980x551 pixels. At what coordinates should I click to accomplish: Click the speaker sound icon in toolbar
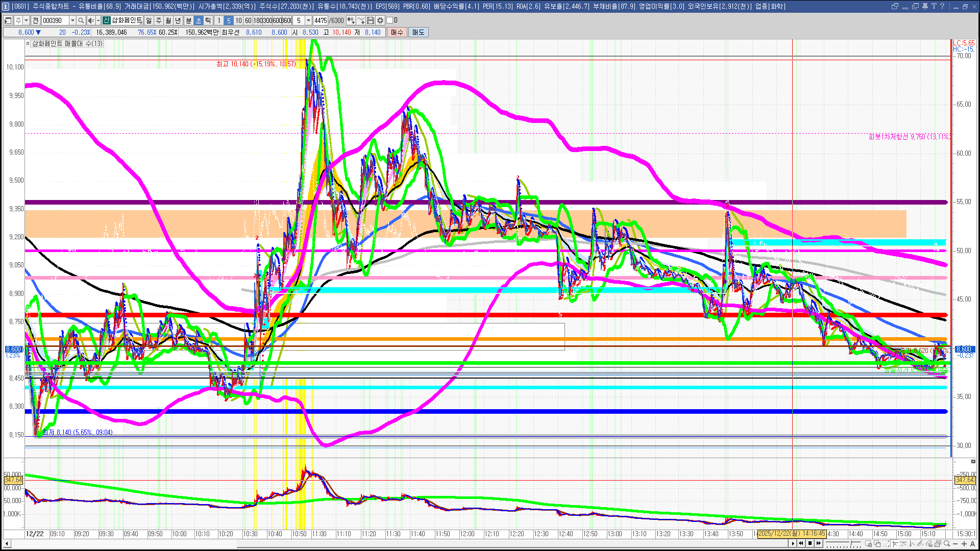pyautogui.click(x=91, y=20)
